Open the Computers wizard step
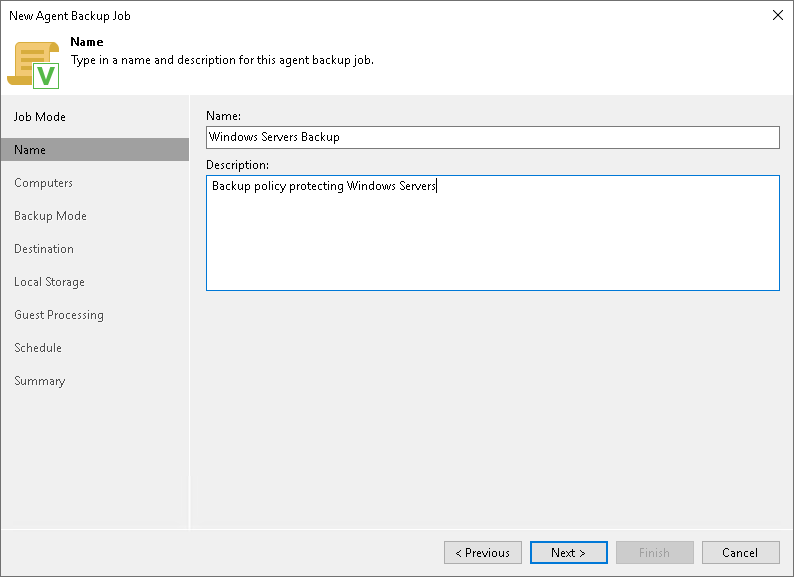This screenshot has height=577, width=794. (43, 183)
